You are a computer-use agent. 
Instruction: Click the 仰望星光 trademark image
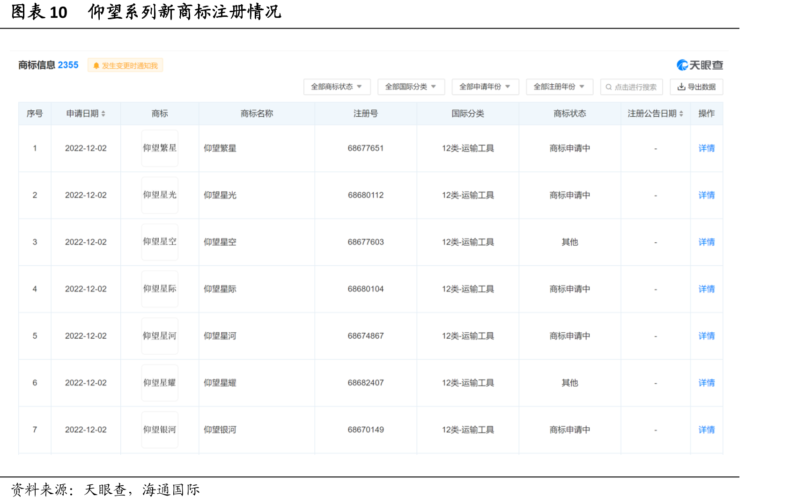pos(160,195)
